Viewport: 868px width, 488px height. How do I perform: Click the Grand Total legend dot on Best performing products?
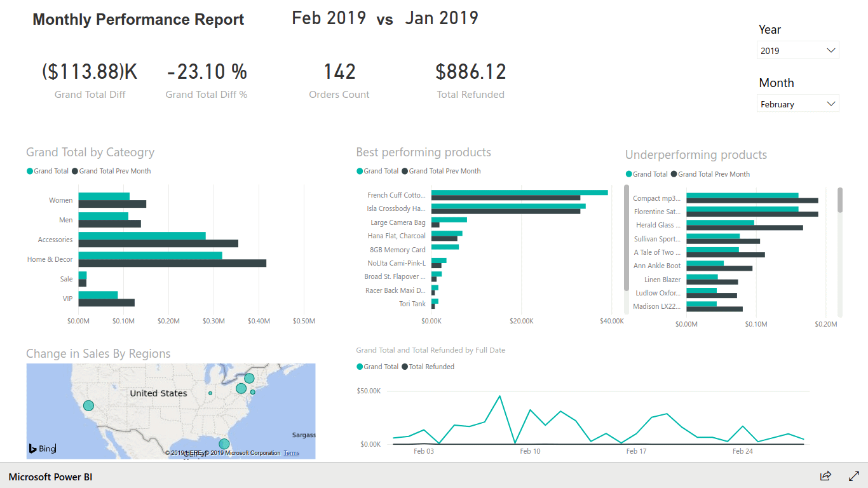click(x=360, y=171)
